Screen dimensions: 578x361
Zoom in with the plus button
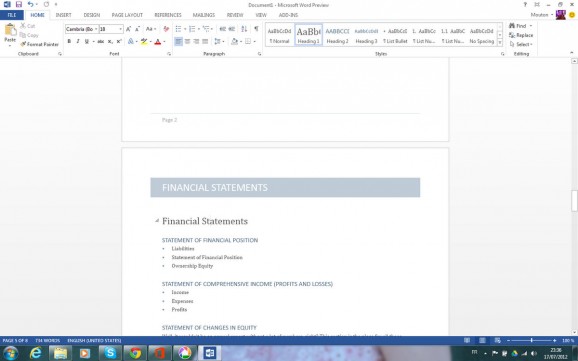[554, 340]
